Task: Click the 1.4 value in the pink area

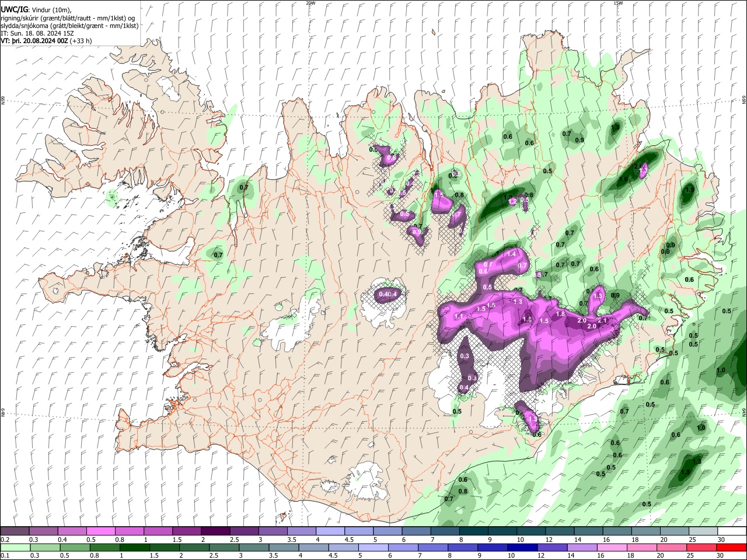Action: (512, 254)
